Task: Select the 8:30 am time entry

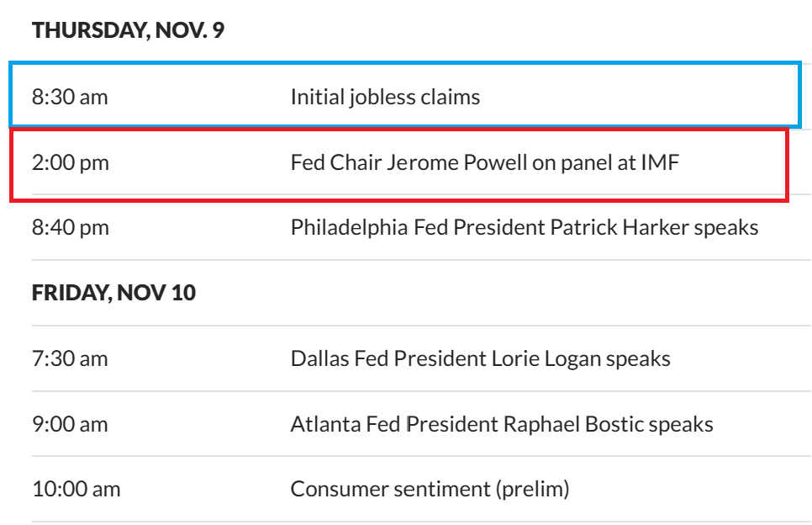Action: pyautogui.click(x=70, y=97)
